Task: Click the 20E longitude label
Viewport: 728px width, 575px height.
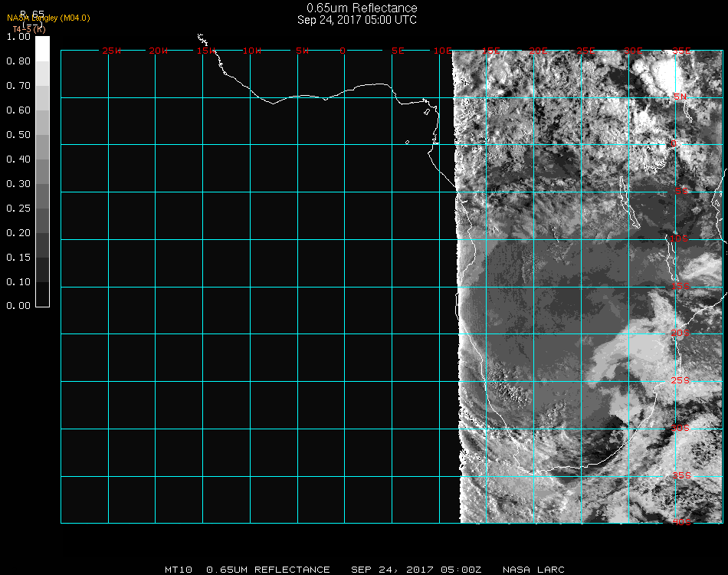Action: pyautogui.click(x=538, y=51)
